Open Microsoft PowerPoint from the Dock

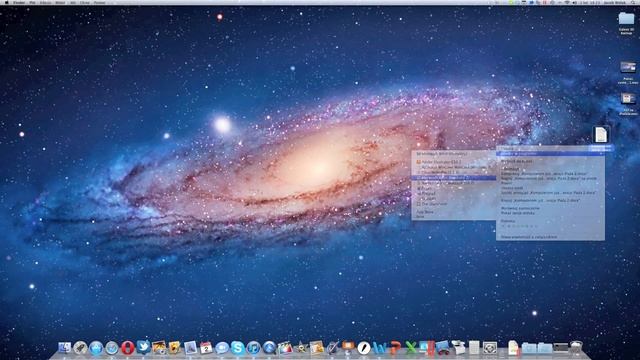[395, 348]
